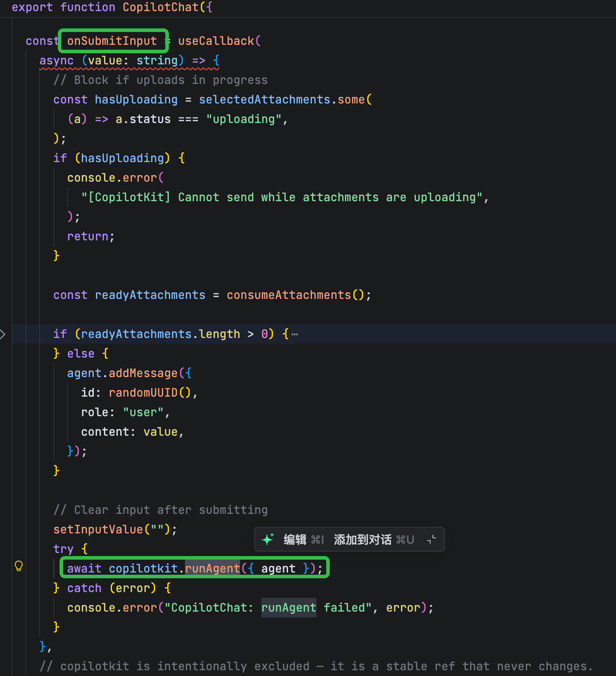Click the return statement
The width and height of the screenshot is (616, 676).
point(91,236)
